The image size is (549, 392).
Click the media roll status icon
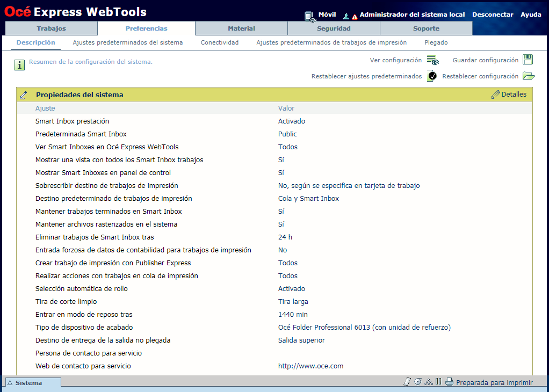click(x=418, y=381)
